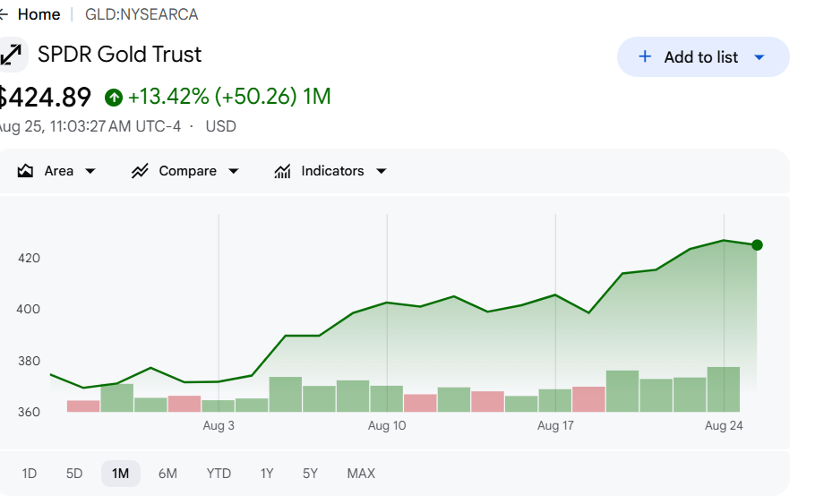Click the $424.89 current price
Image resolution: width=815 pixels, height=504 pixels.
tap(44, 98)
